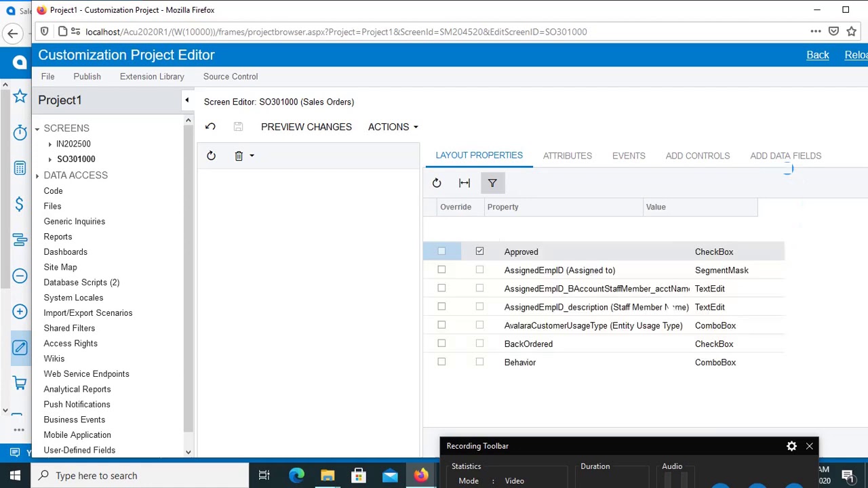Viewport: 868px width, 488px height.
Task: Expand the DATA ACCESS section
Action: 37,176
